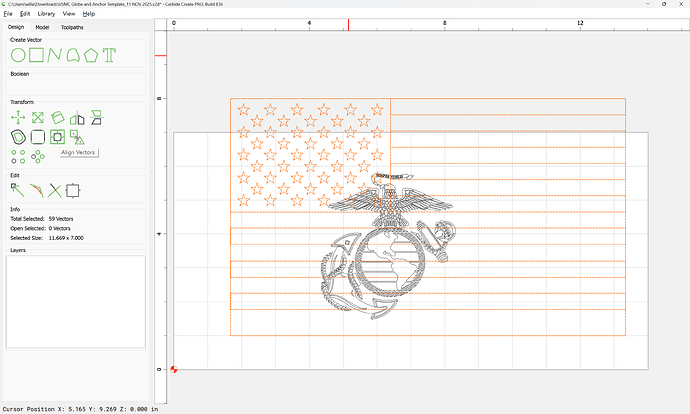Screen dimensions: 690x414
Task: Open the Resize/Scale transform tool
Action: [x=37, y=117]
